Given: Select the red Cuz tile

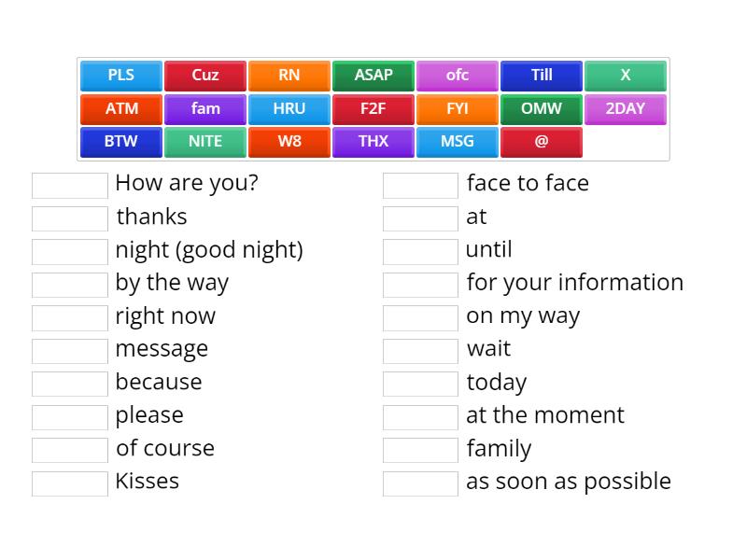Looking at the screenshot, I should coord(205,76).
